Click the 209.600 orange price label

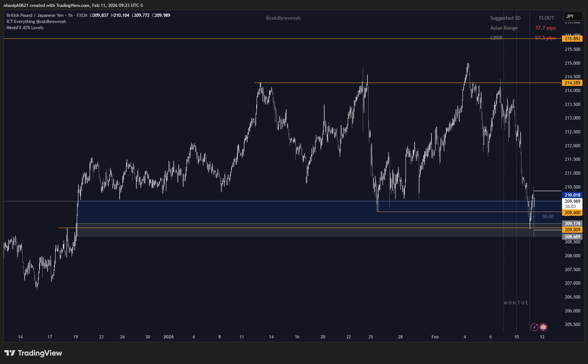[573, 213]
